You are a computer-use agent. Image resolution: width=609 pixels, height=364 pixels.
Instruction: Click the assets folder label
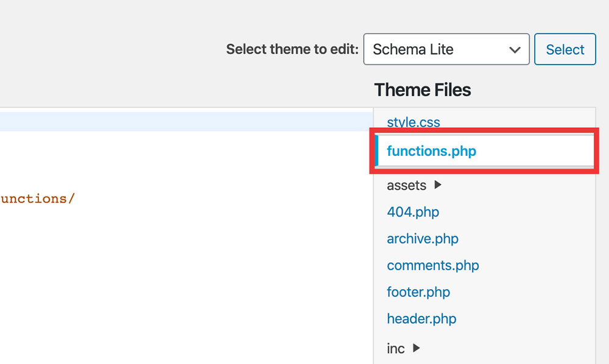(406, 185)
